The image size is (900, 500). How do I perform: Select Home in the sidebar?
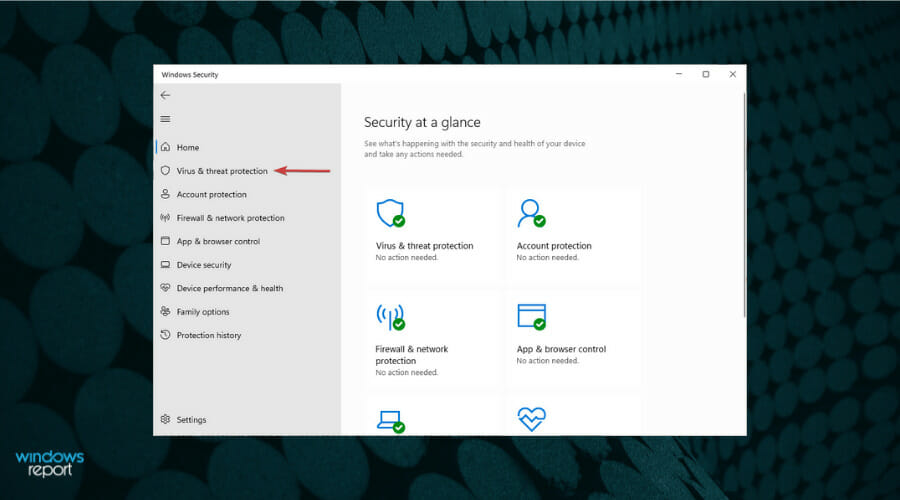point(188,148)
